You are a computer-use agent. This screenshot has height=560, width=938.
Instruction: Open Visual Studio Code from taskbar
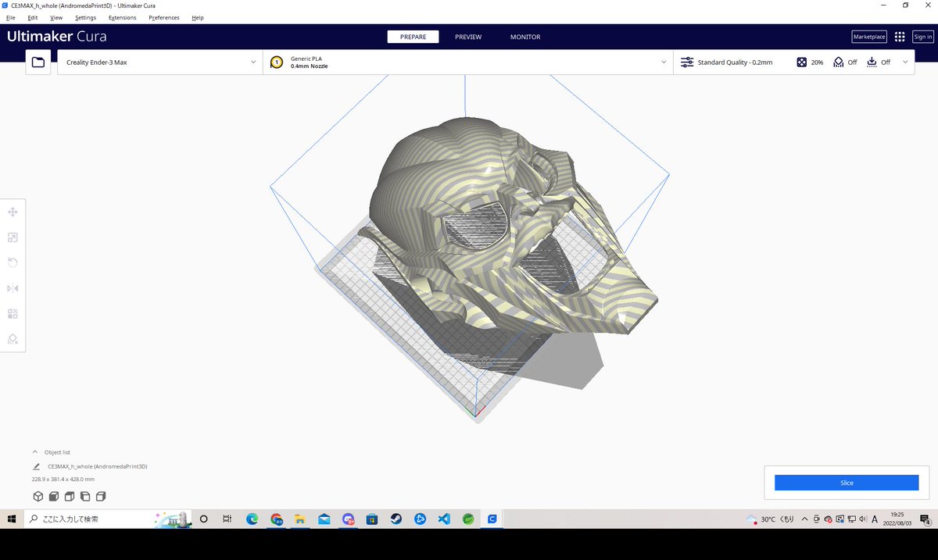pyautogui.click(x=444, y=519)
